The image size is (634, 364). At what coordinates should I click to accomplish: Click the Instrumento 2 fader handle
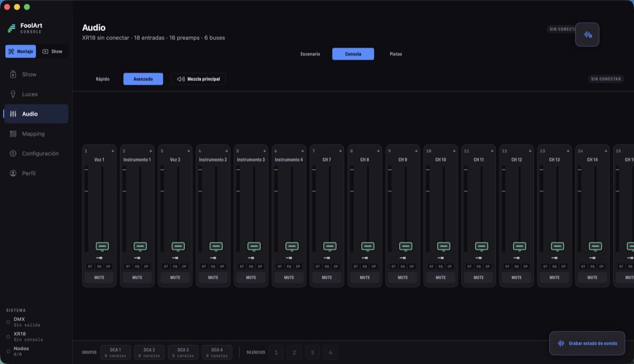pyautogui.click(x=216, y=246)
